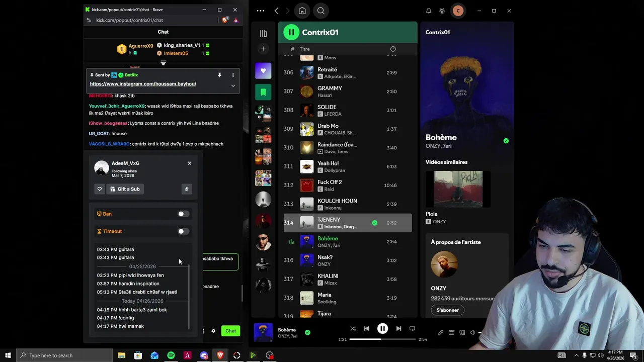Select track Raindance by Dave, Tems
The image size is (644, 362).
pos(348,148)
